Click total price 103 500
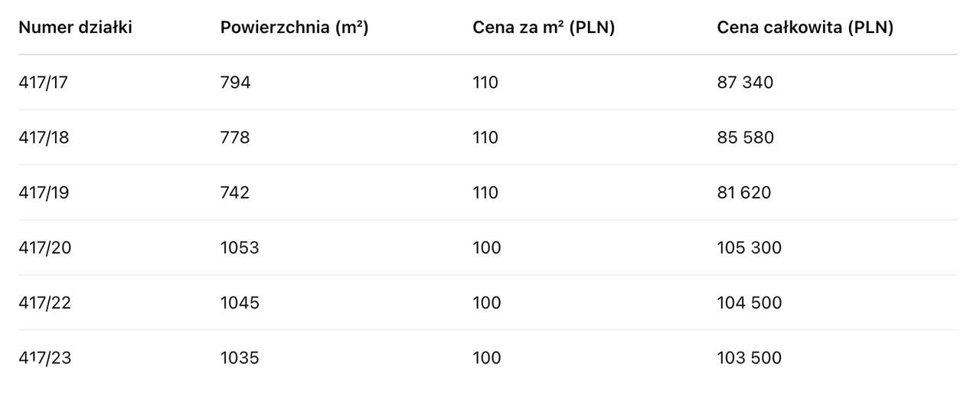980x393 pixels. 750,358
